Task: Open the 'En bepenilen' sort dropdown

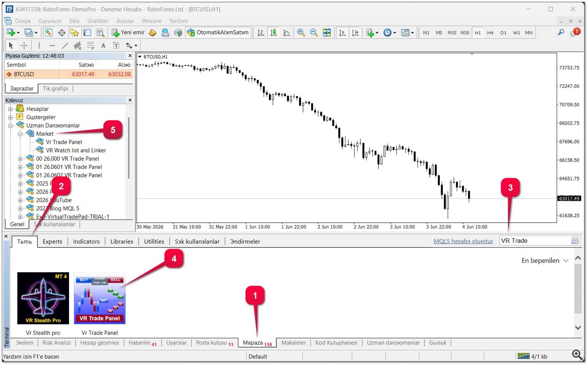Action: 545,261
